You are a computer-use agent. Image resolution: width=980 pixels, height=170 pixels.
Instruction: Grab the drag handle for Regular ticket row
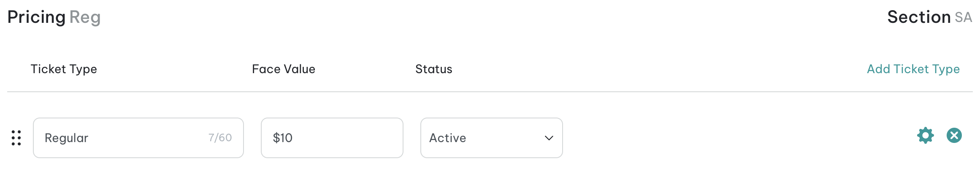tap(16, 138)
